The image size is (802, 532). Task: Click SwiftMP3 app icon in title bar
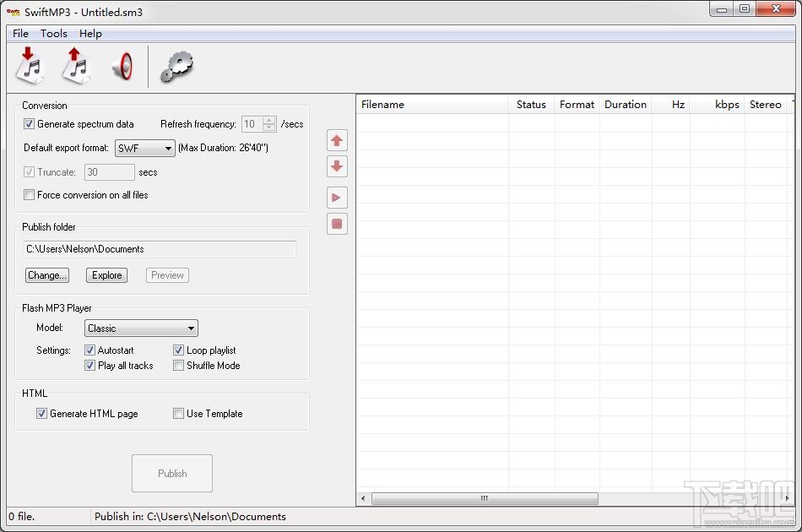click(14, 12)
